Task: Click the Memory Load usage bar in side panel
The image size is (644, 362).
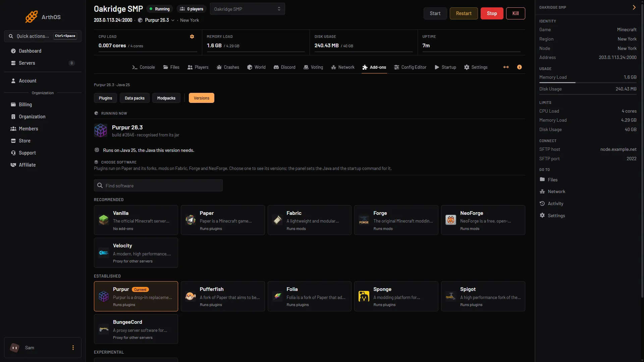Action: coord(588,82)
